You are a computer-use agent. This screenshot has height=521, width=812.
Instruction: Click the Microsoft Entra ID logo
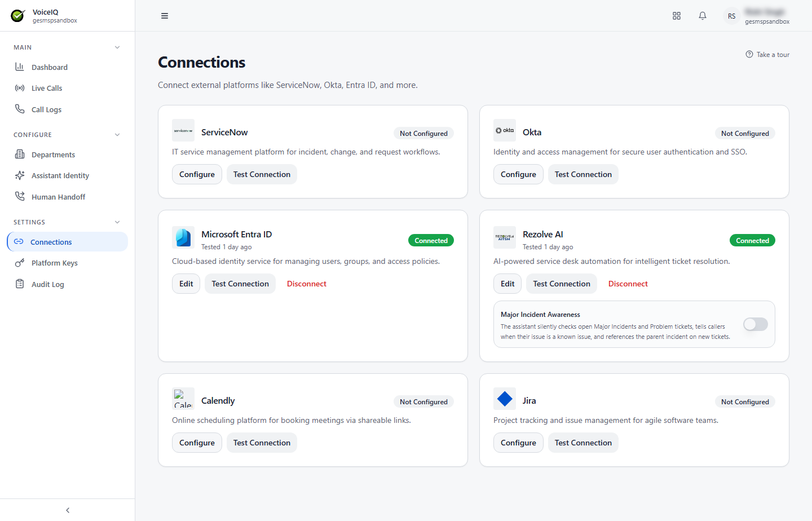click(183, 237)
